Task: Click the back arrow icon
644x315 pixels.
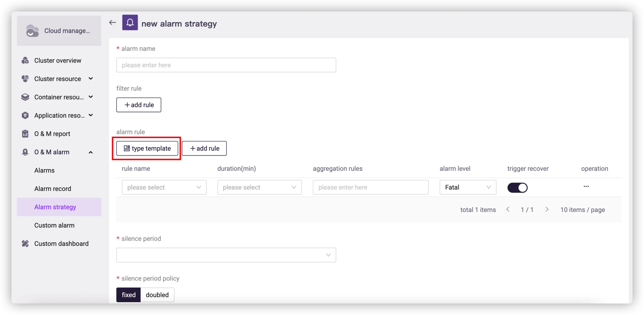Action: tap(112, 23)
